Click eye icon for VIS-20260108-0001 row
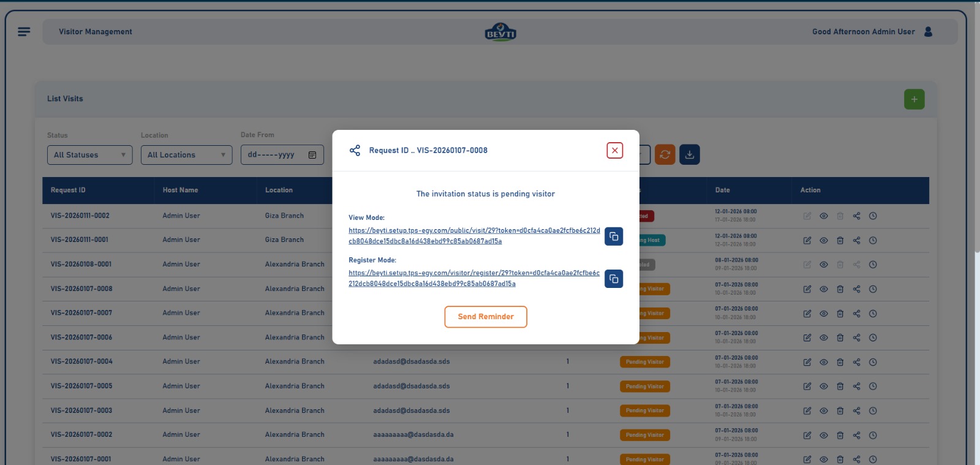This screenshot has width=980, height=465. (824, 265)
